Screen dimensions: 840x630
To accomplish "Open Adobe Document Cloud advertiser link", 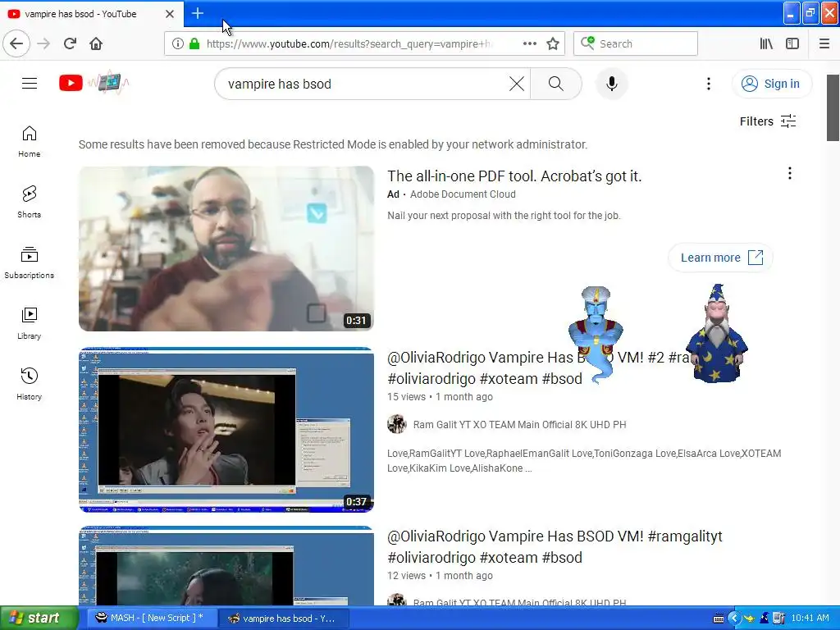I will point(463,194).
